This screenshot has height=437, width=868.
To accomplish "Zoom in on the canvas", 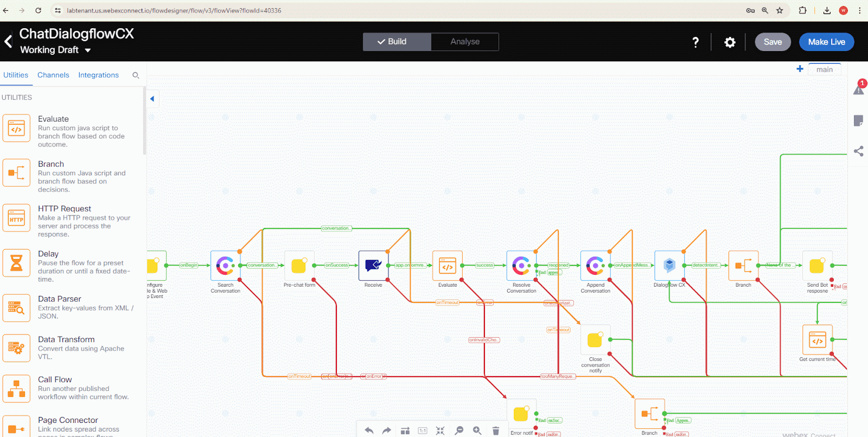I will click(477, 430).
